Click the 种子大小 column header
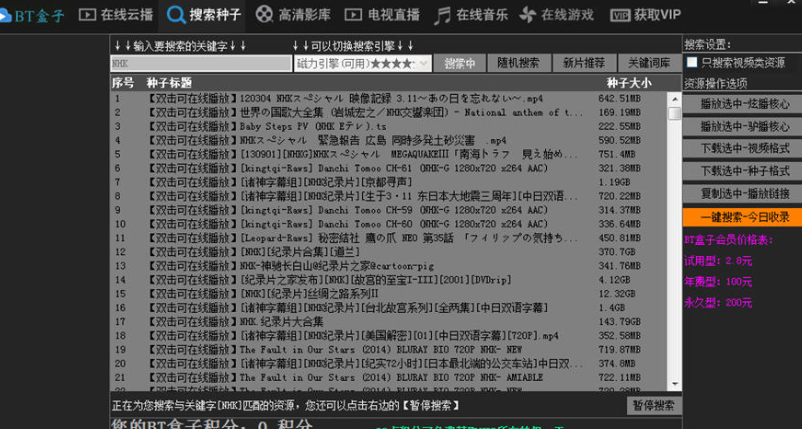This screenshot has width=802, height=429. click(x=629, y=83)
